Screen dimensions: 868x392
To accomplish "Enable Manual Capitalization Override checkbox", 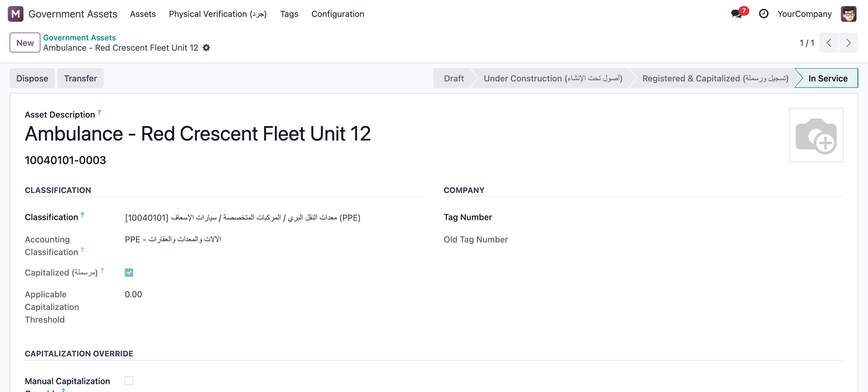I will [129, 381].
